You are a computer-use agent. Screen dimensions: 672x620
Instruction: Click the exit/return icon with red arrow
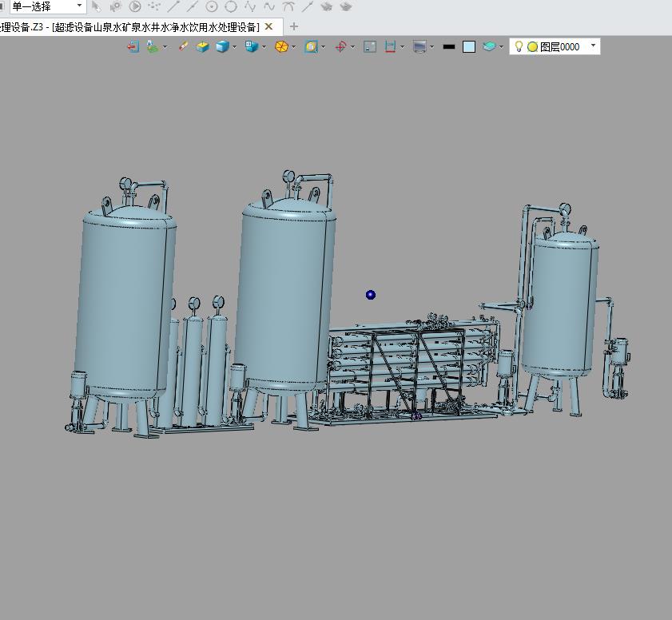coord(133,46)
